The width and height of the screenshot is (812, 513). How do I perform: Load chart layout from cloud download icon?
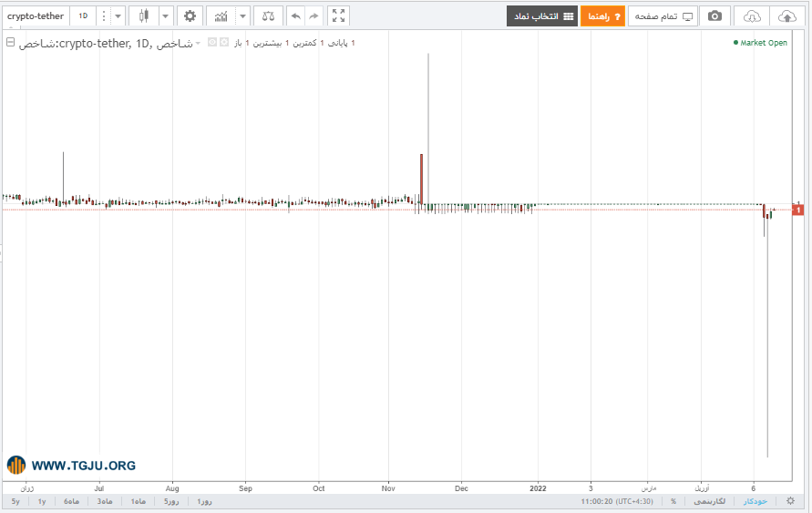pyautogui.click(x=752, y=16)
